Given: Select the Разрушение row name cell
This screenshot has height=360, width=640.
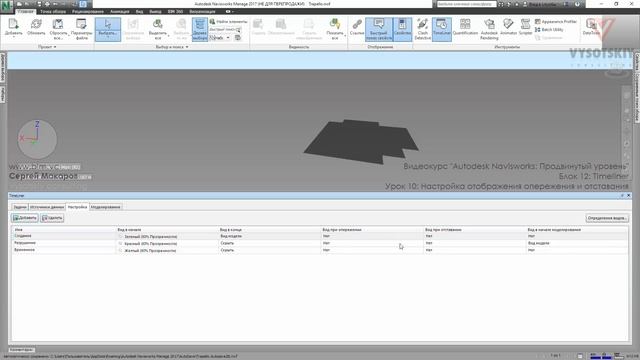Looking at the screenshot, I should pyautogui.click(x=64, y=243).
